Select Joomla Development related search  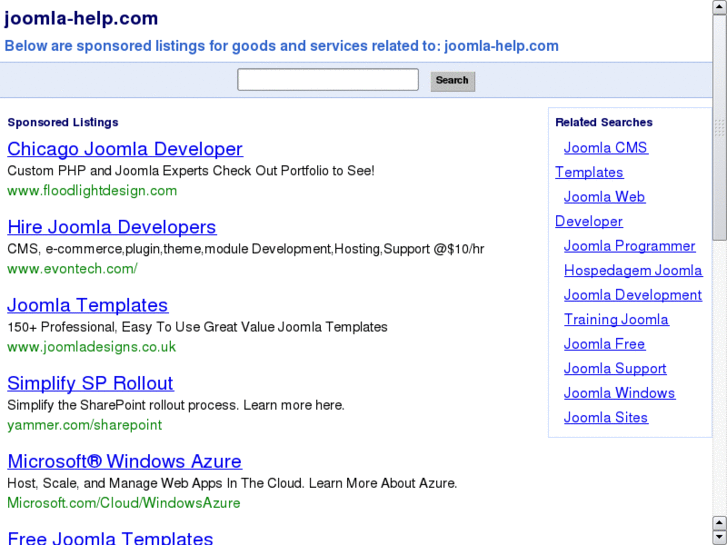click(633, 295)
